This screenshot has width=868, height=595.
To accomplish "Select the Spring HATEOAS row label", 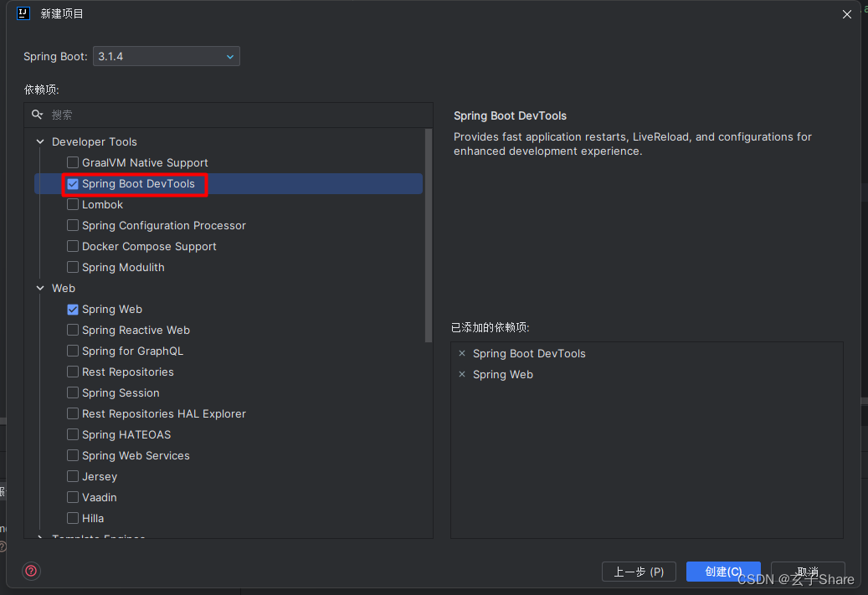I will (x=126, y=434).
